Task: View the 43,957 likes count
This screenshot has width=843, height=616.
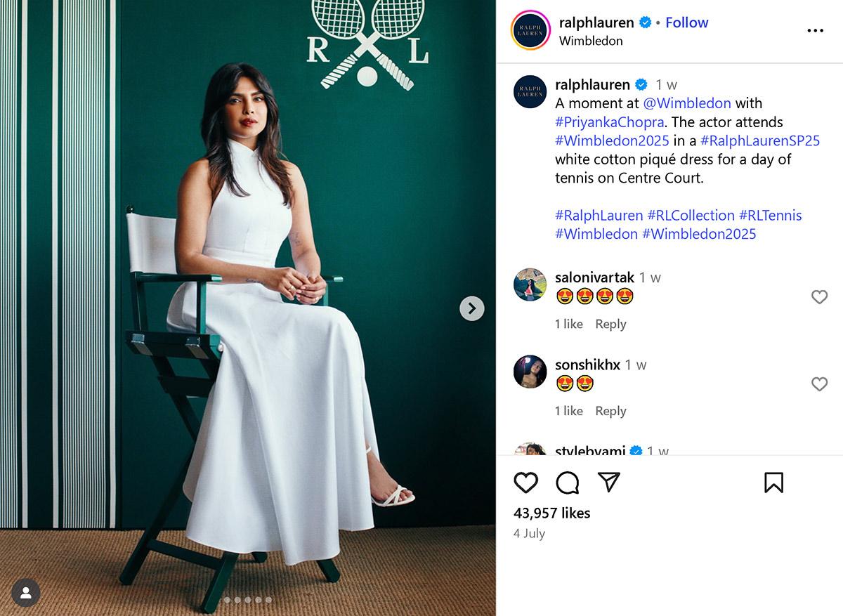Action: (554, 513)
